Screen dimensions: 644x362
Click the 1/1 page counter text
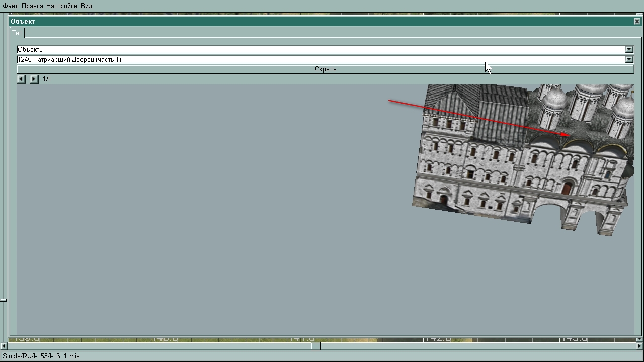tap(47, 79)
